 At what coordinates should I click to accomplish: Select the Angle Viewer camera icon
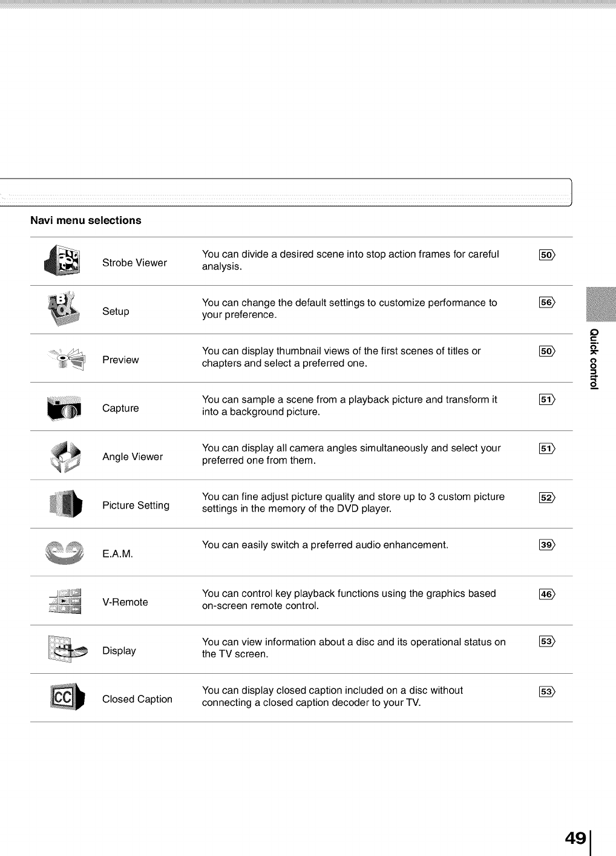(x=65, y=456)
